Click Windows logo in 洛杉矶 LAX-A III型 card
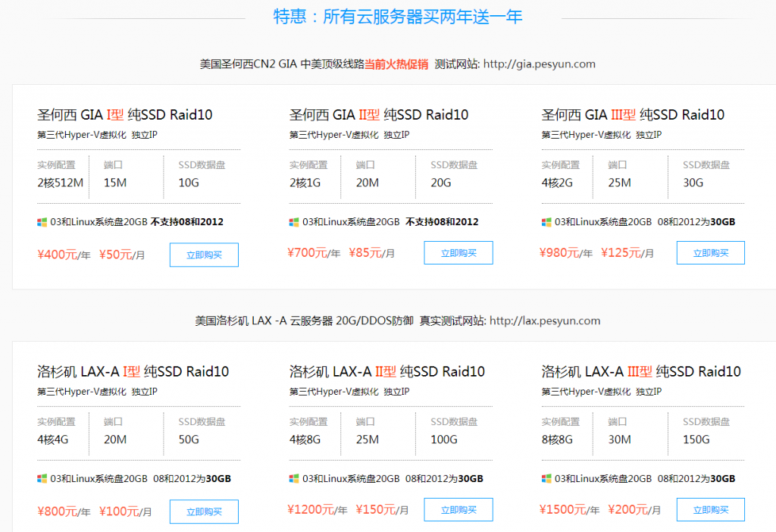The width and height of the screenshot is (776, 532). (x=546, y=479)
